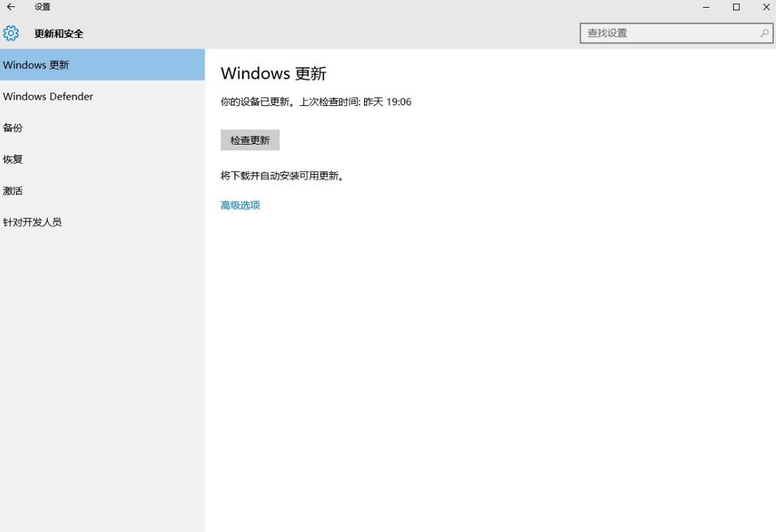Screen dimensions: 776x532
Task: Open Windows Defender section
Action: coord(102,96)
